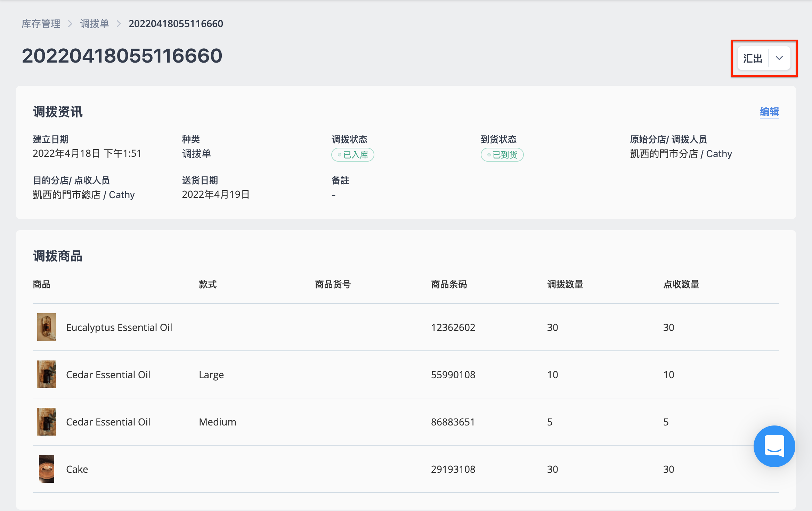
Task: Click 凱西的門市分店 / Cathy origin store
Action: (681, 154)
